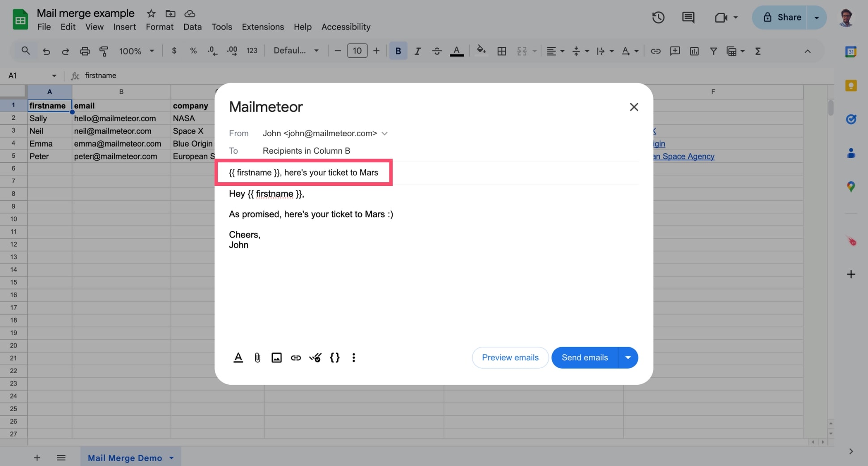Close the Mailmeteor dialog

[634, 107]
